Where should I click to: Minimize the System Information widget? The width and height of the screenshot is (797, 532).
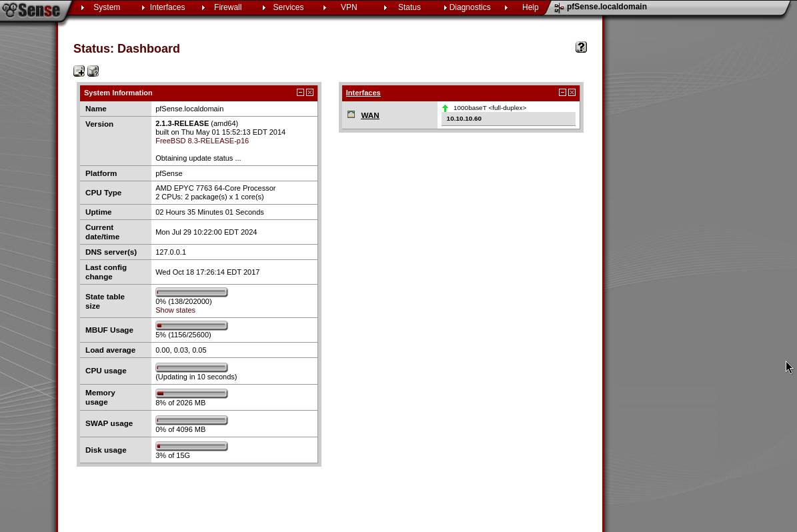click(x=301, y=93)
